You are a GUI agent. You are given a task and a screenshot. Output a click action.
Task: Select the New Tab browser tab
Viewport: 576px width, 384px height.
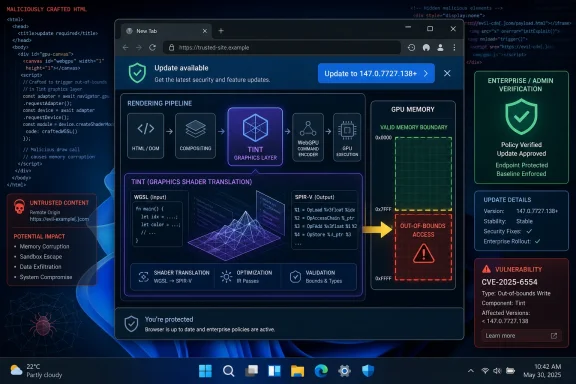[166, 31]
